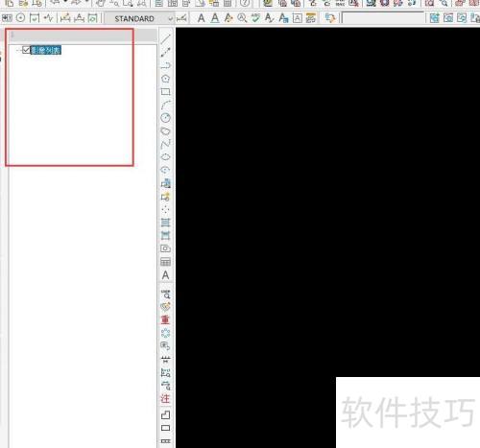Open the Table tool in draw toolbar

165,262
